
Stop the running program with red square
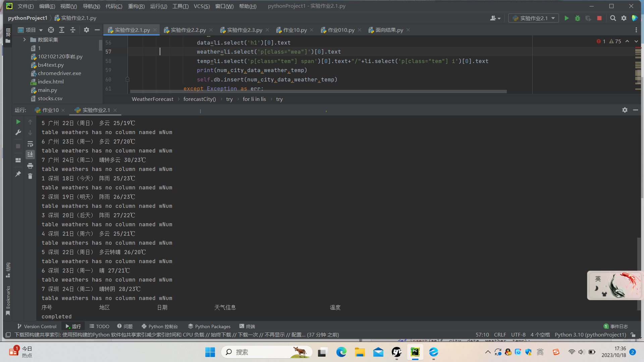pyautogui.click(x=599, y=18)
